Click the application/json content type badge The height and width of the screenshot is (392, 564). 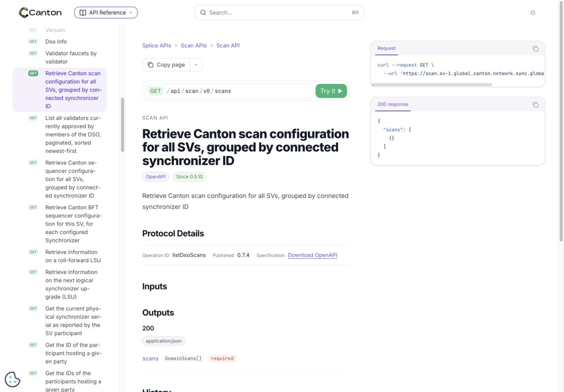(x=163, y=341)
